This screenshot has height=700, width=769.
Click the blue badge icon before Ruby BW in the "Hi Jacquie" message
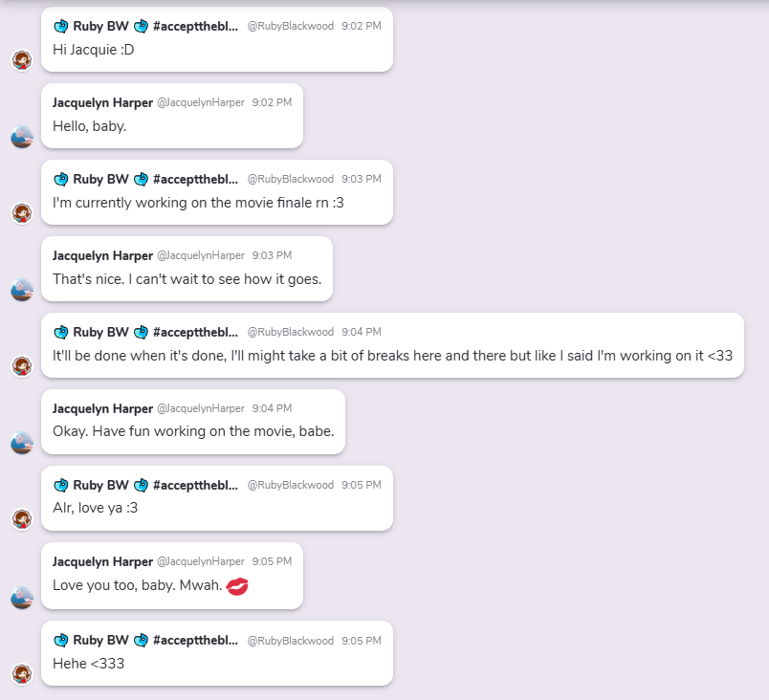coord(61,26)
